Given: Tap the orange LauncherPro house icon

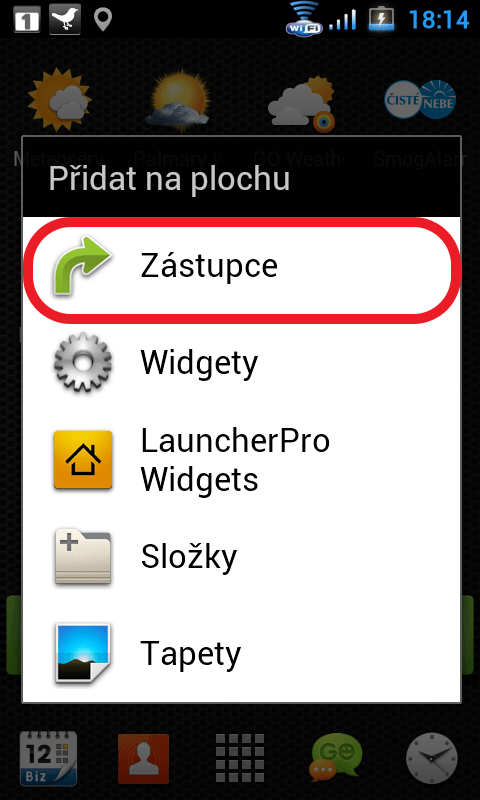Looking at the screenshot, I should (x=83, y=460).
